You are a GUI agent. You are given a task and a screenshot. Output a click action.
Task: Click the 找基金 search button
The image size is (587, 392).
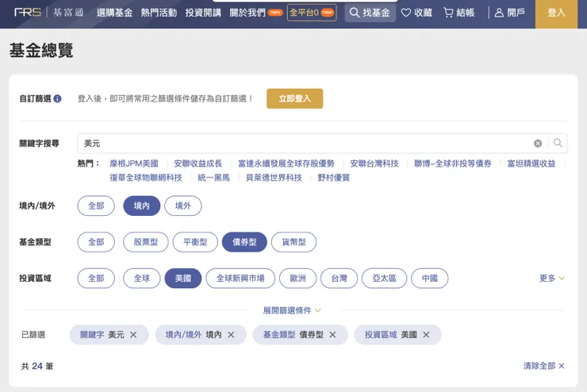click(x=370, y=13)
